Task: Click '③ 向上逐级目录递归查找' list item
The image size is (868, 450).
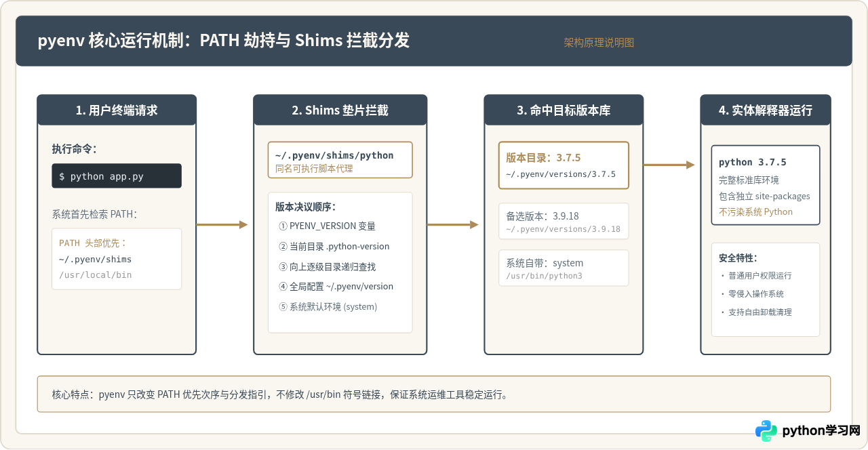Action: click(x=327, y=266)
